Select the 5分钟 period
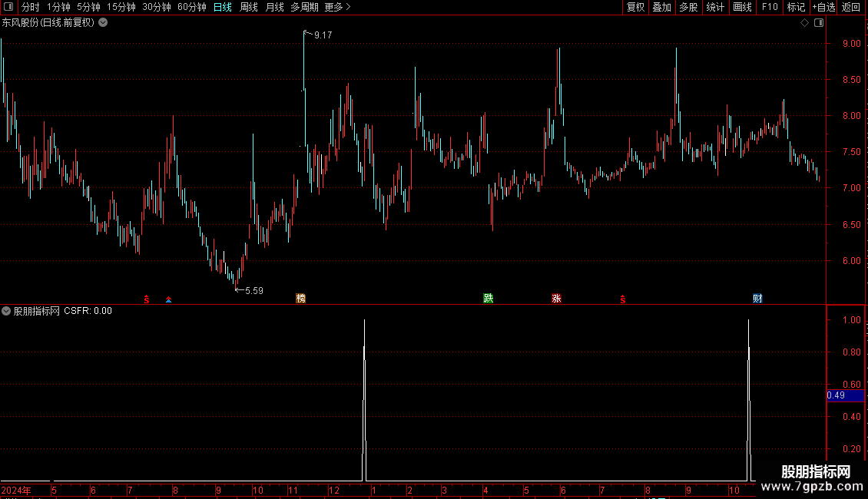868x499 pixels. [x=88, y=7]
